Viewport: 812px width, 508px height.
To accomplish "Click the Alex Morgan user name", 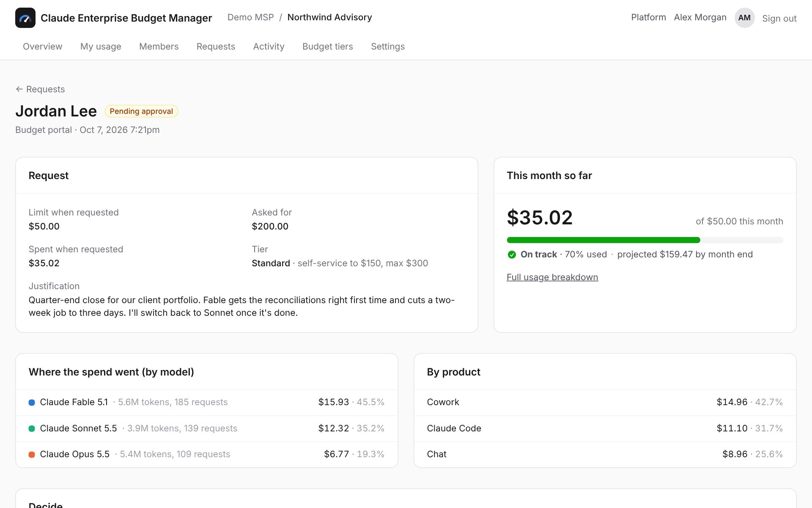I will click(x=700, y=17).
